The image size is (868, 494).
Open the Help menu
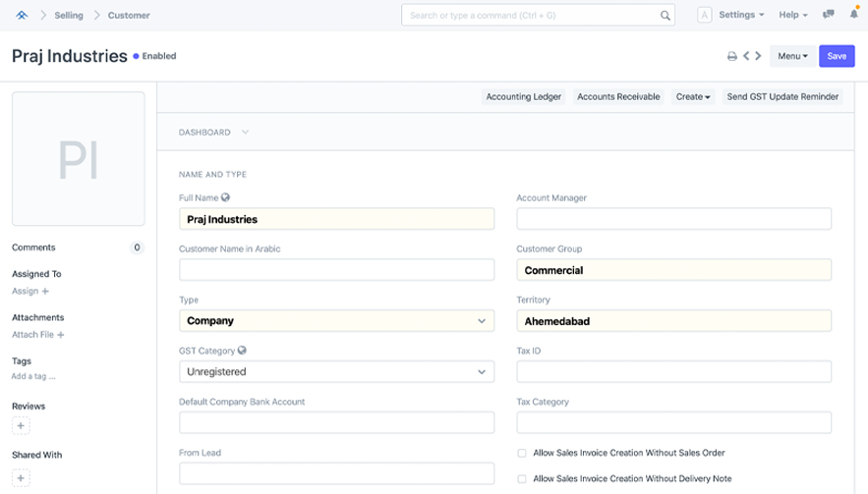[792, 16]
